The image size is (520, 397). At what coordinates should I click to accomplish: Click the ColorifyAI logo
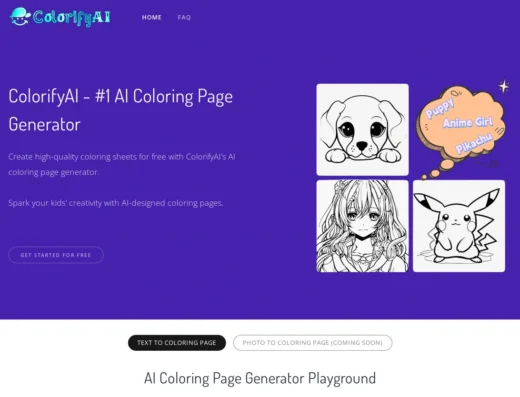[60, 17]
